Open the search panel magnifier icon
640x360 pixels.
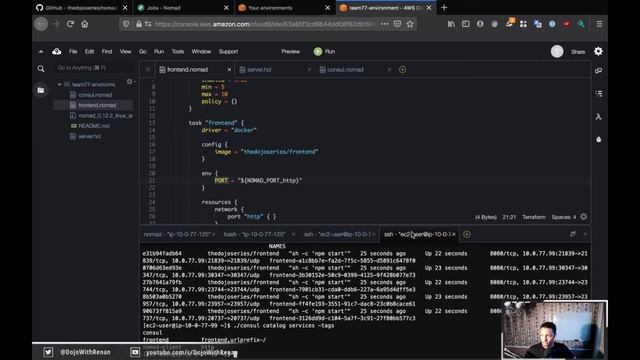pyautogui.click(x=41, y=69)
